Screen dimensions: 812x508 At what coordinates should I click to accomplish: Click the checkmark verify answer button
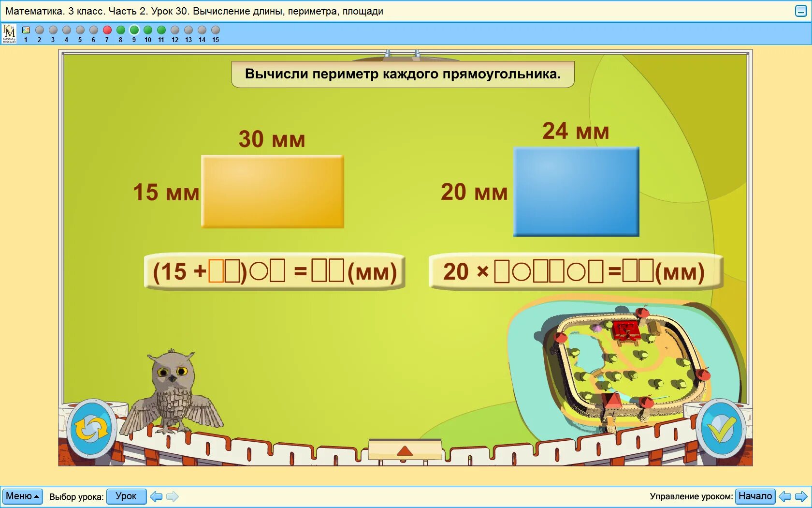point(721,429)
